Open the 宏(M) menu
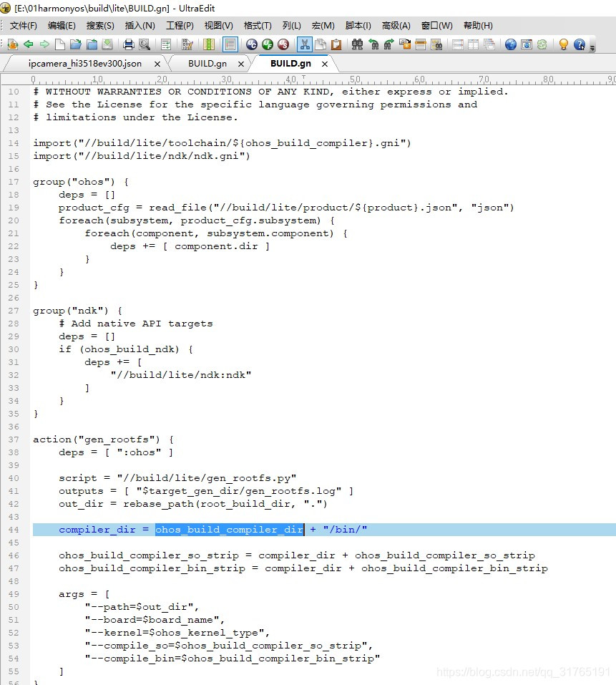Viewport: 616px width, 685px height. pos(323,26)
